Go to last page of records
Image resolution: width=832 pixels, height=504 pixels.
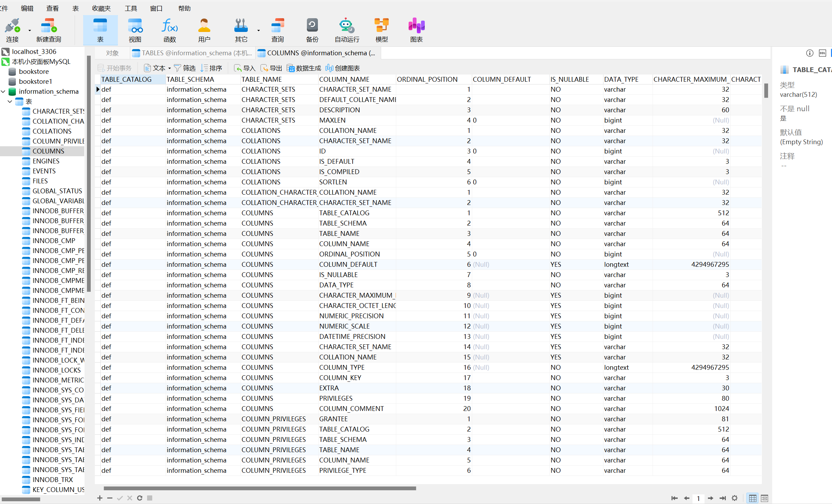pyautogui.click(x=723, y=498)
